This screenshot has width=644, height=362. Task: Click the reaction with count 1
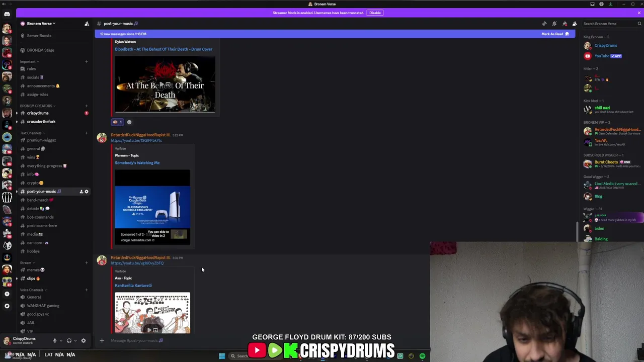[117, 122]
